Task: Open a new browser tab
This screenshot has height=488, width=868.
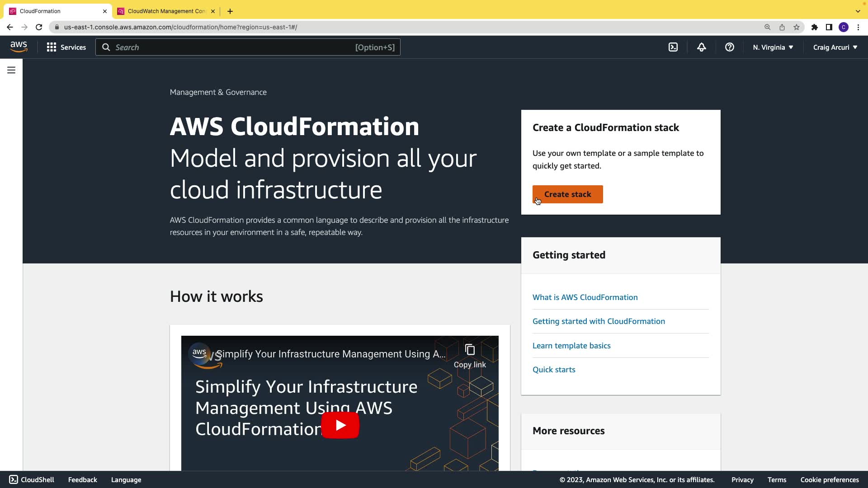Action: coord(230,11)
